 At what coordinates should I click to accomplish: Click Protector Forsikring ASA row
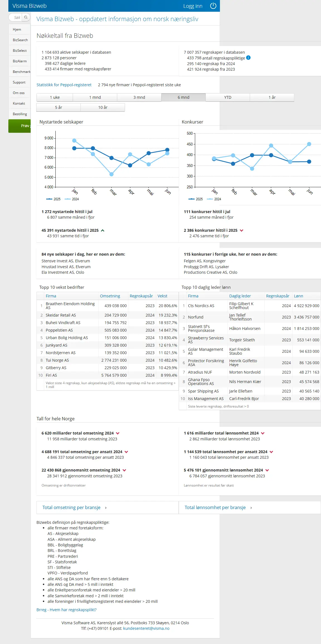[x=250, y=363]
